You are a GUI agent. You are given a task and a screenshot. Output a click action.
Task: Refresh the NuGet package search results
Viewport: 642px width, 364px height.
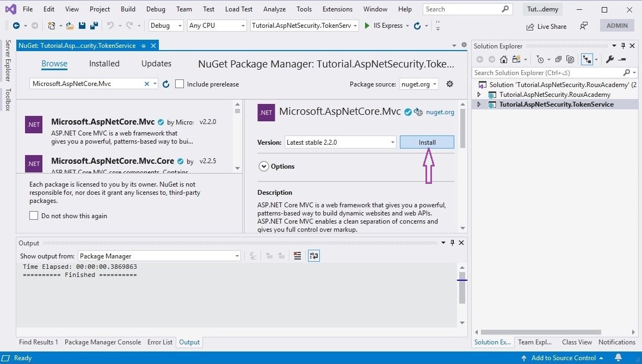coord(166,84)
